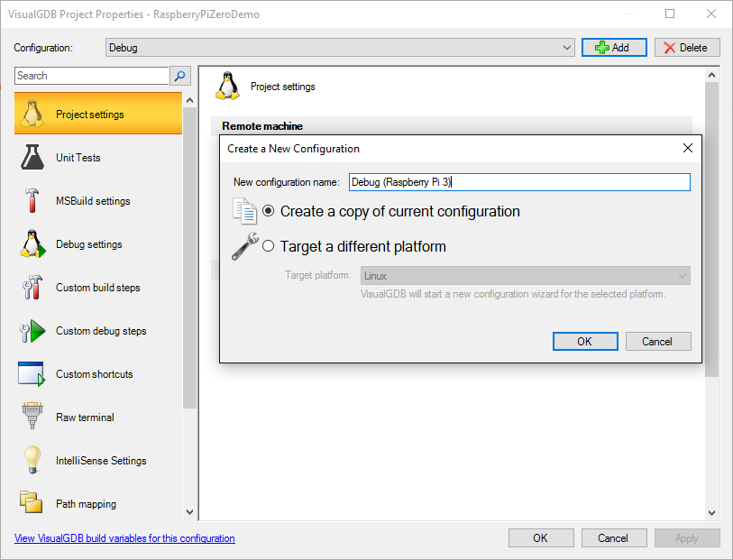Click main panel scrollbar down arrow
Image resolution: width=733 pixels, height=560 pixels.
click(711, 513)
